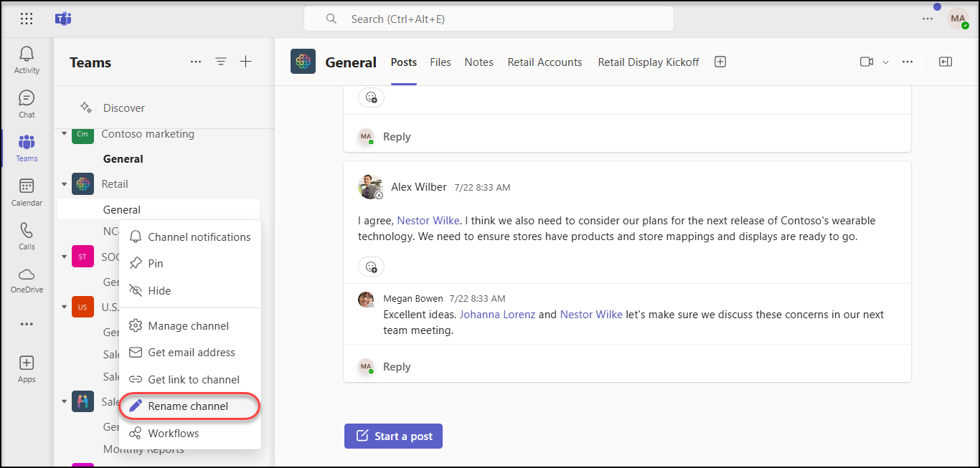Click the Search box at top
Screen dimensions: 980x468
489,19
